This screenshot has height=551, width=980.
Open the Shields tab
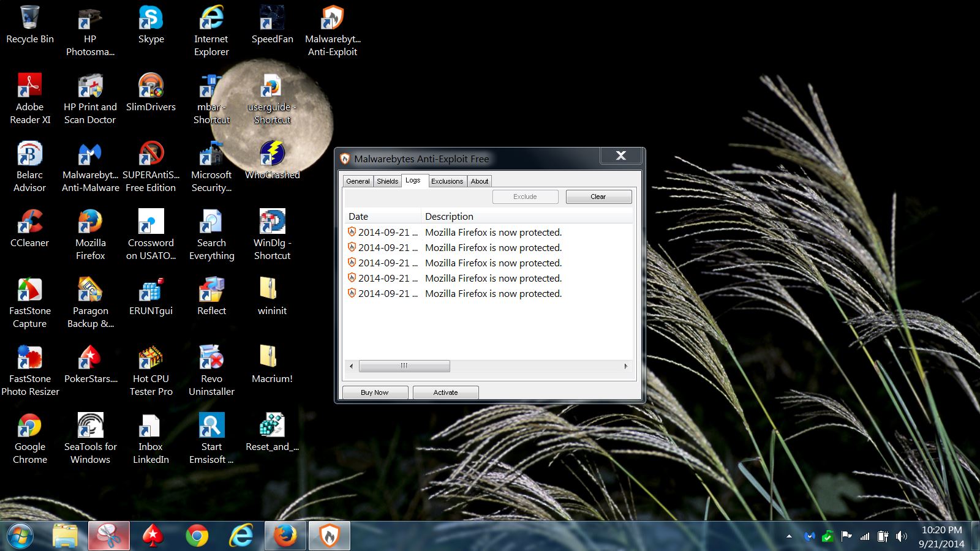pos(387,181)
